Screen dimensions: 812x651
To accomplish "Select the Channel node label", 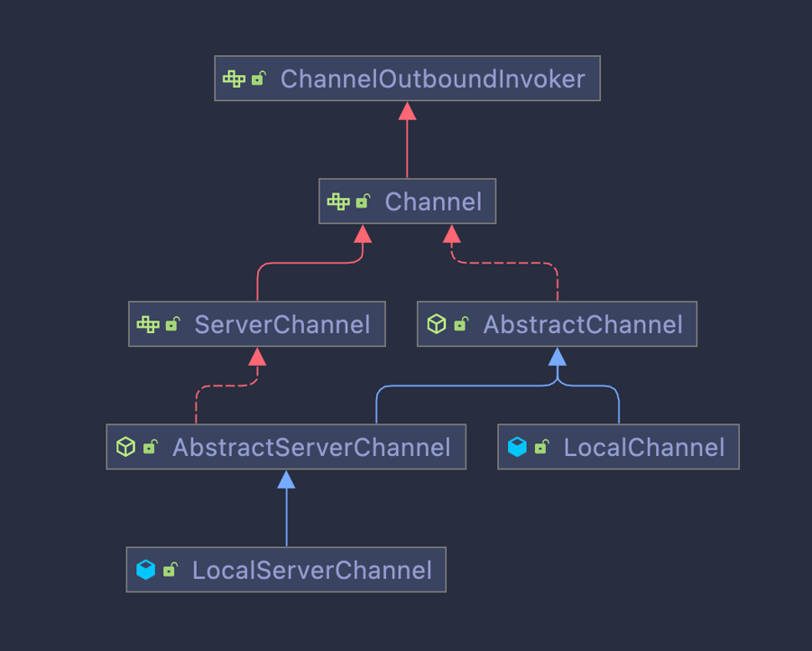I will (x=433, y=202).
